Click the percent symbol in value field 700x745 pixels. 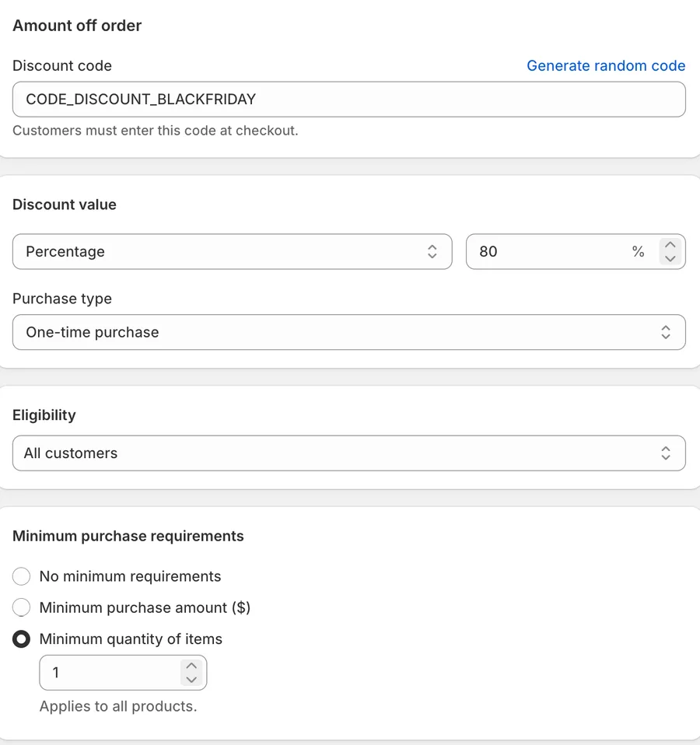pyautogui.click(x=639, y=251)
